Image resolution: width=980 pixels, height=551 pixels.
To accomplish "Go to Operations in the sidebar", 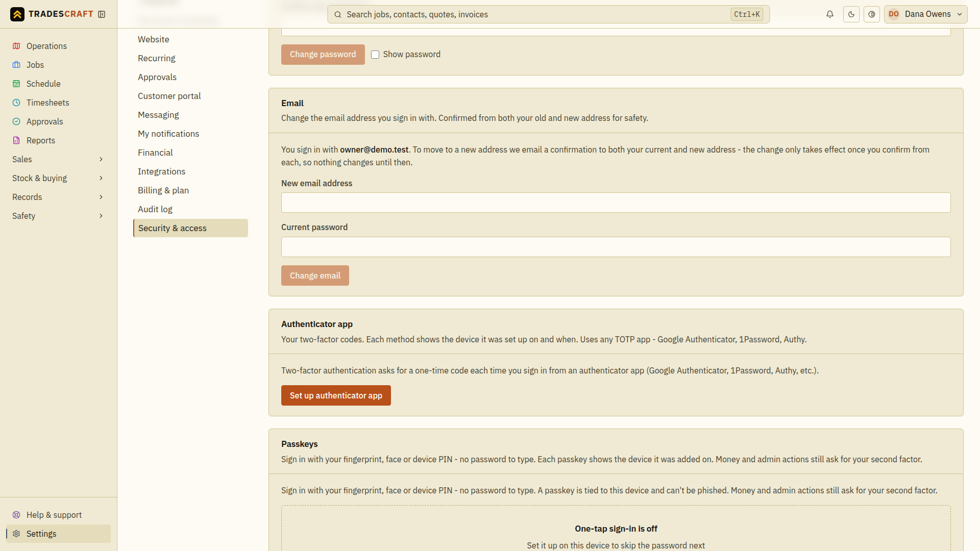I will point(58,46).
